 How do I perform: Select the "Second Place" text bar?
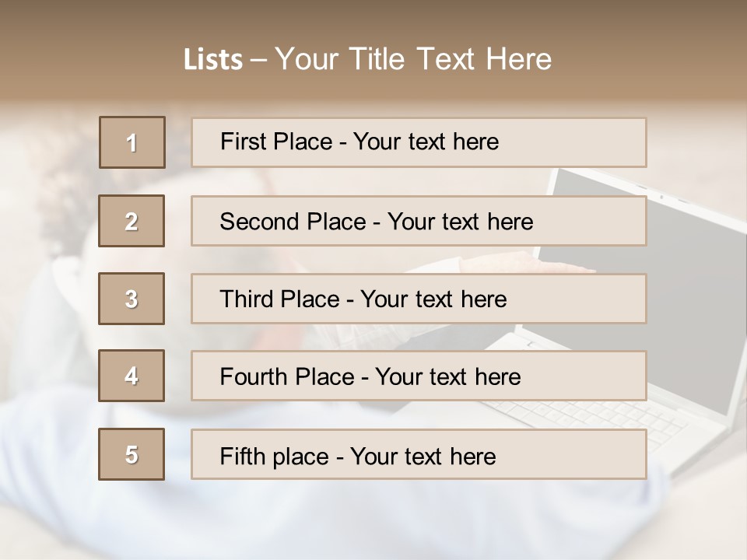(x=419, y=221)
